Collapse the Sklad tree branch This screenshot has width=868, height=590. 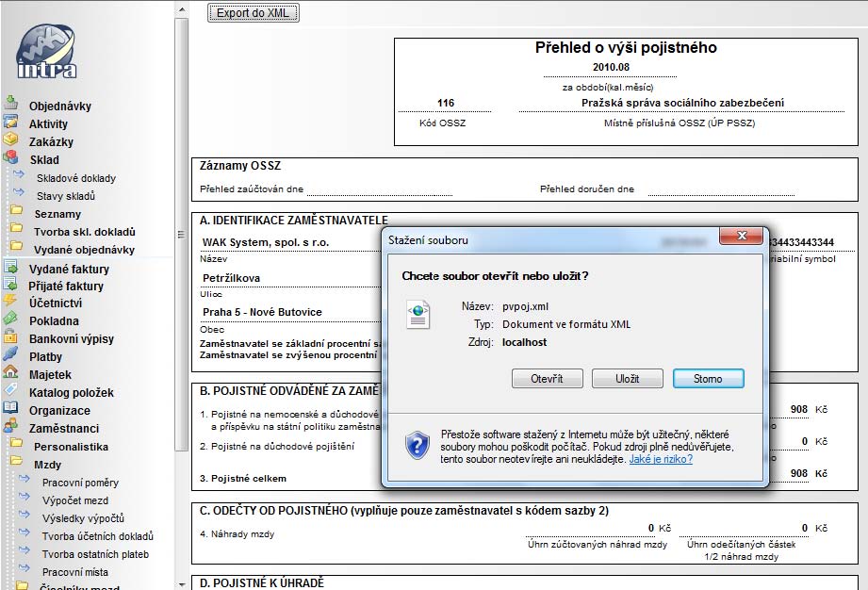click(9, 159)
